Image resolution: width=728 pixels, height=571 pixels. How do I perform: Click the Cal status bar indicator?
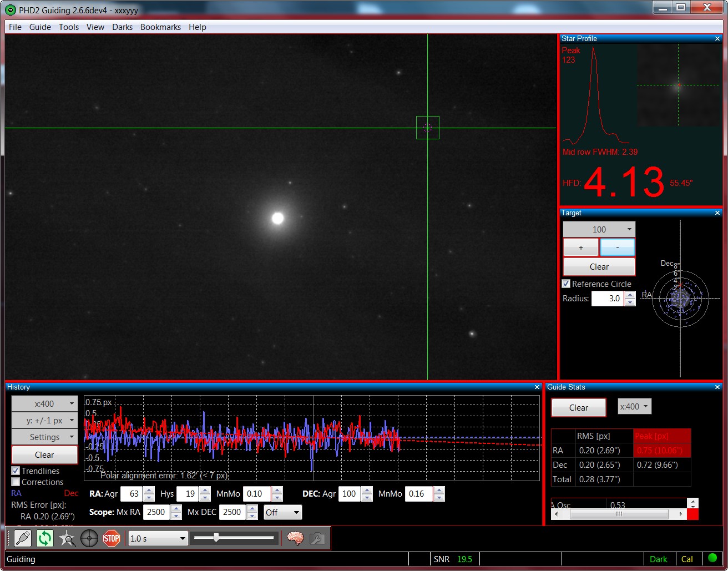pos(687,559)
